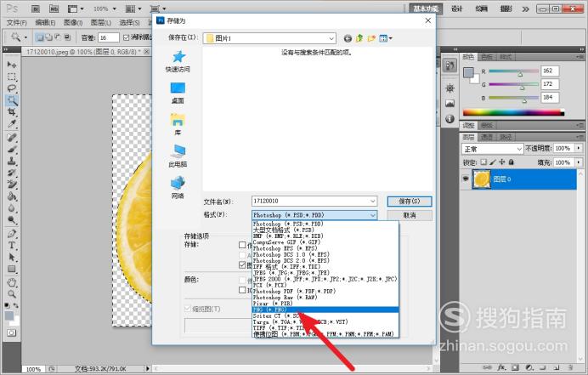Choose JPEG 2000 format in the list

tap(325, 279)
